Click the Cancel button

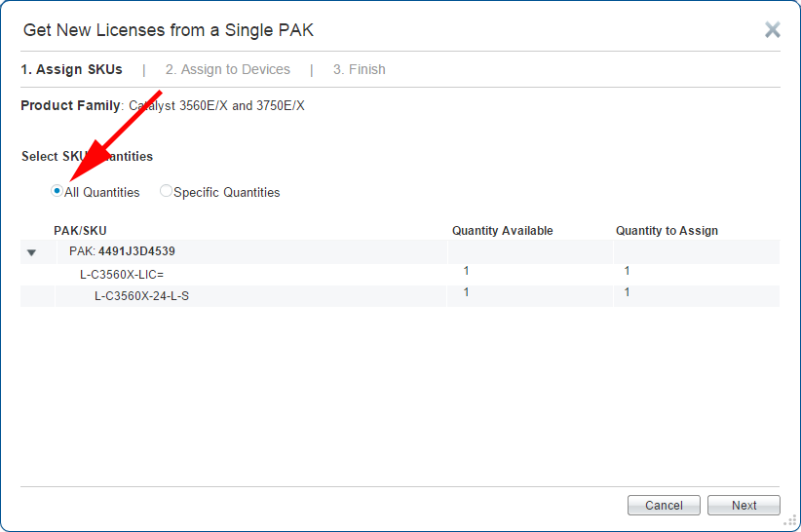[664, 505]
